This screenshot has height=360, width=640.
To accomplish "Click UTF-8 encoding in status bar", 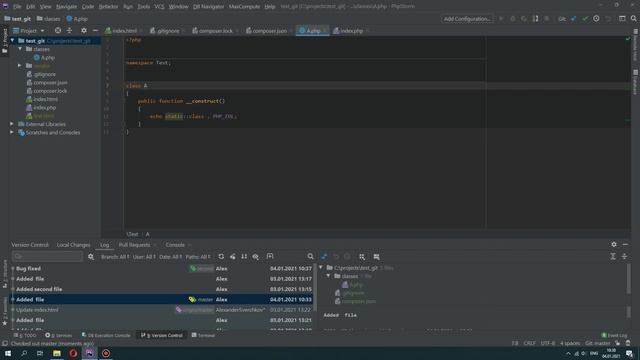I will [548, 343].
